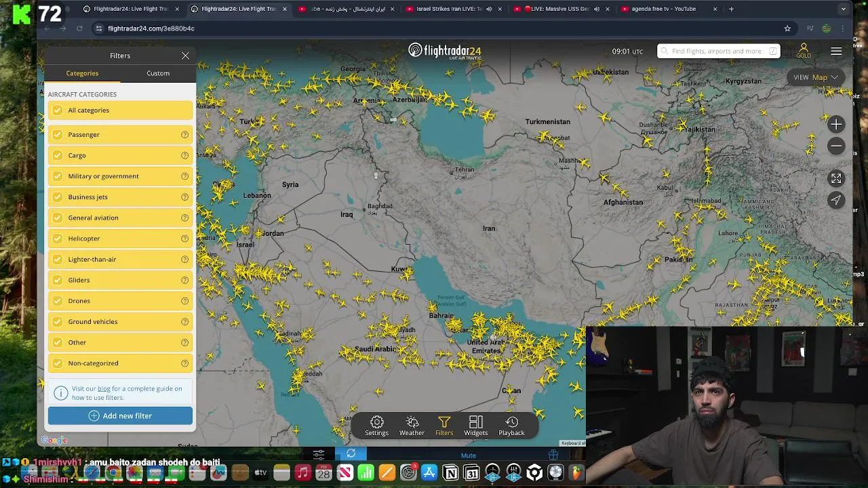Open the blog link in filter guide
Viewport: 868px width, 488px height.
tap(104, 389)
